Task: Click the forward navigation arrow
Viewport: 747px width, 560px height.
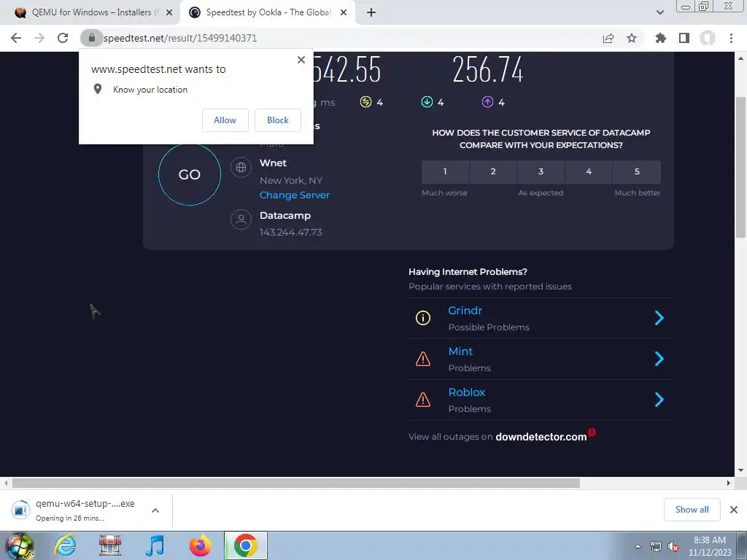Action: pyautogui.click(x=39, y=38)
